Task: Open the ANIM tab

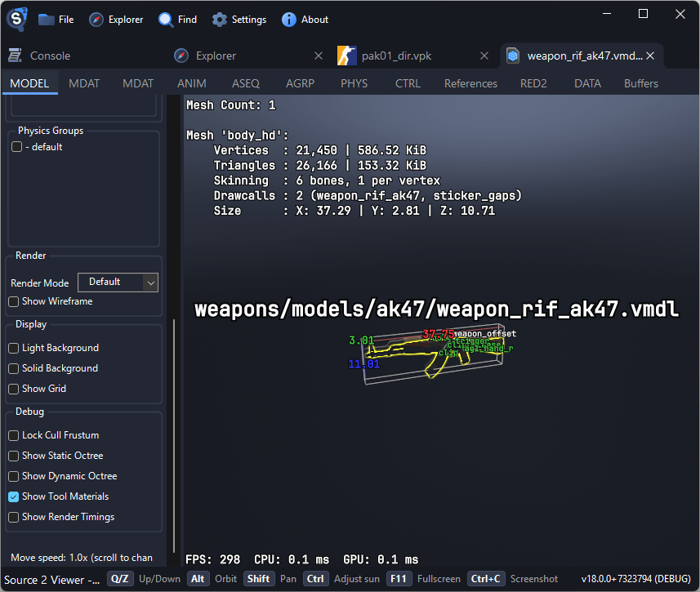Action: 191,82
